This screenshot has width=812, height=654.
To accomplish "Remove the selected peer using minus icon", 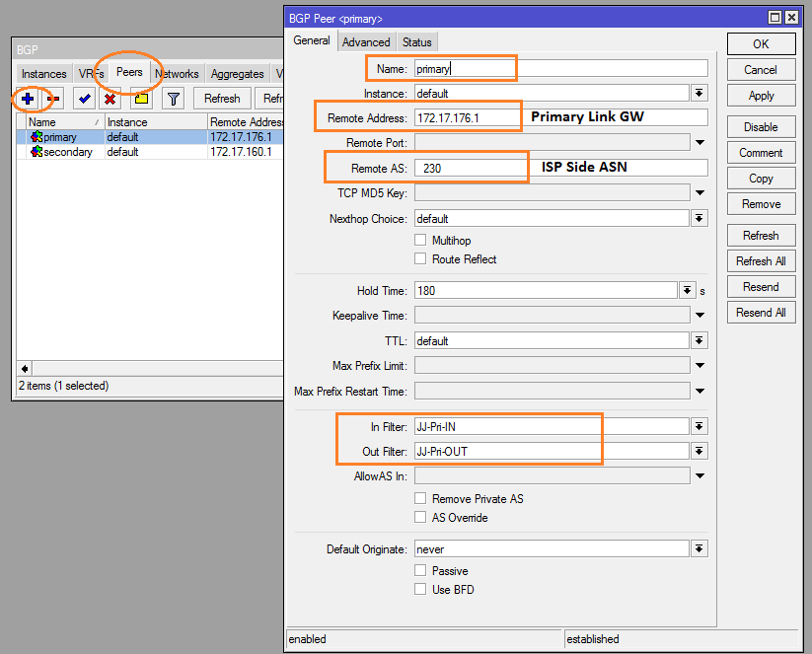I will (x=50, y=99).
